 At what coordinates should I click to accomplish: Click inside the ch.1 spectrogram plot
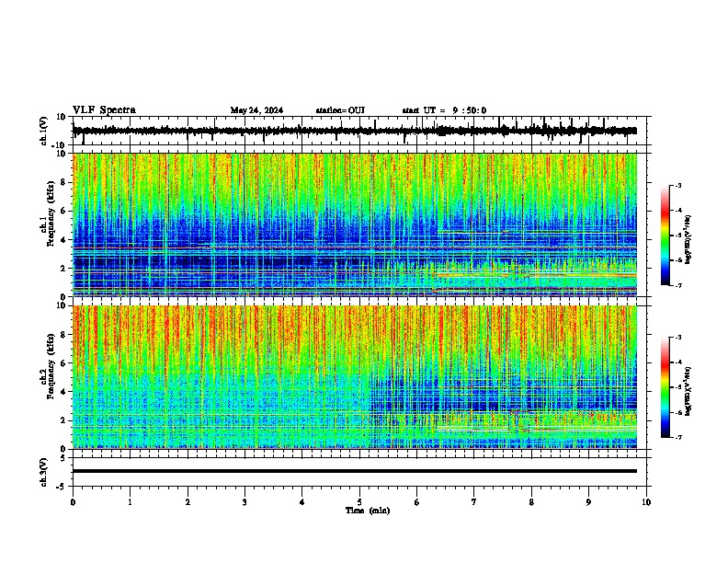(354, 224)
